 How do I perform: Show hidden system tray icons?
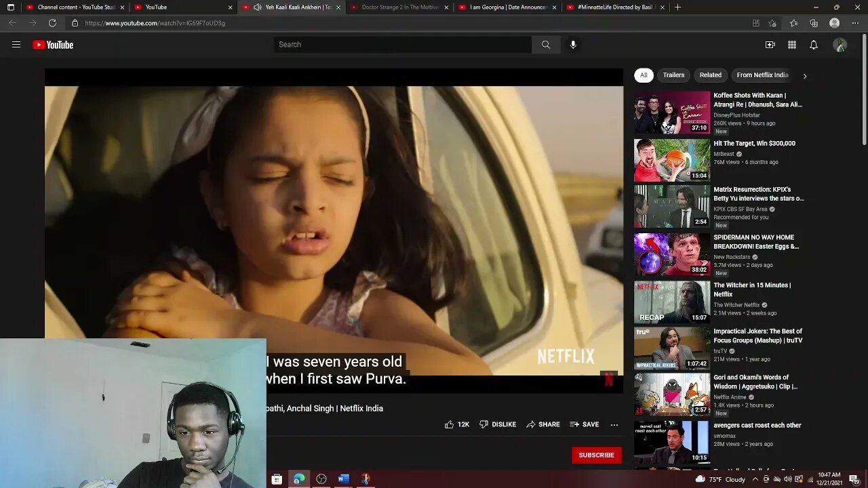tap(755, 479)
